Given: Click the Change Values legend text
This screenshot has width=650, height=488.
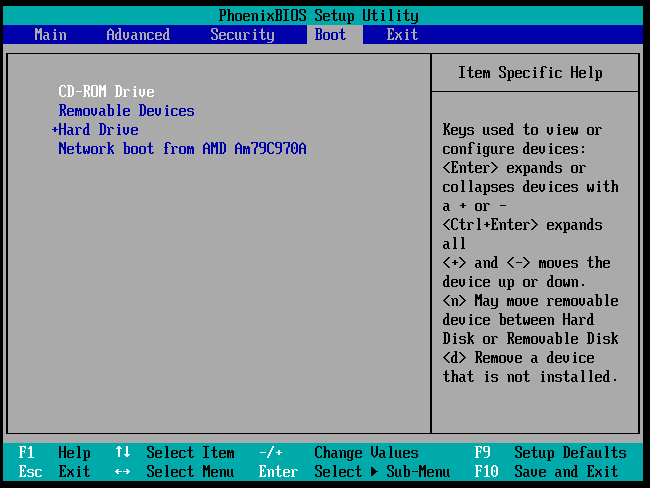Looking at the screenshot, I should (x=366, y=452).
